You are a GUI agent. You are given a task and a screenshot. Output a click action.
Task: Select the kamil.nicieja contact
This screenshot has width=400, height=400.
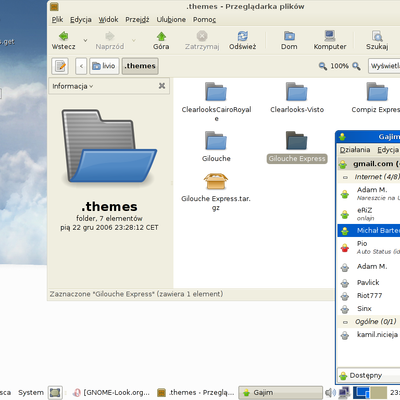(x=369, y=334)
